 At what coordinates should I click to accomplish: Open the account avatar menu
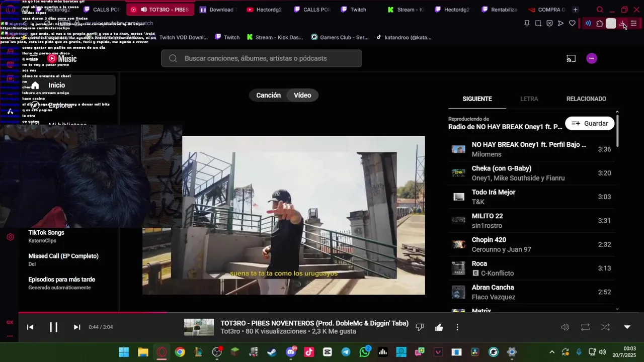pos(592,58)
